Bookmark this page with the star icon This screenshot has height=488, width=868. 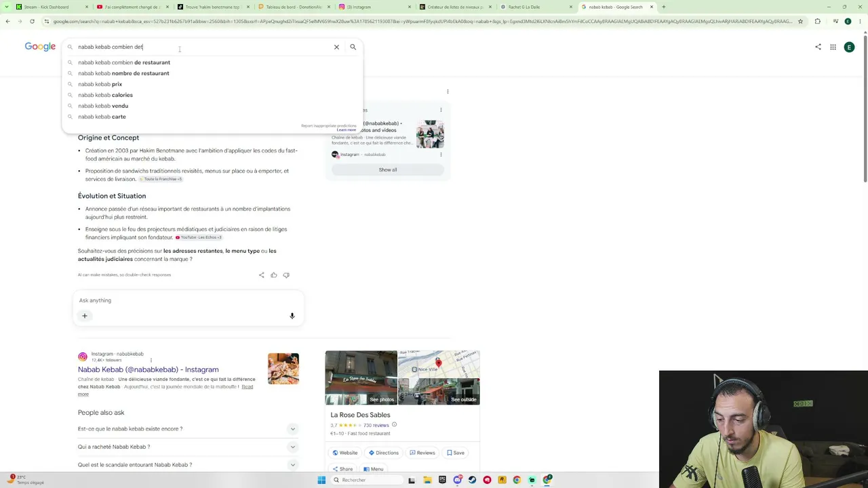(x=800, y=21)
